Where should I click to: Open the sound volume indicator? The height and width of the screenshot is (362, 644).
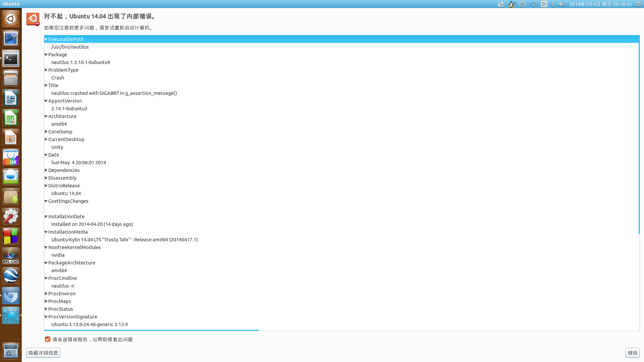[x=561, y=4]
